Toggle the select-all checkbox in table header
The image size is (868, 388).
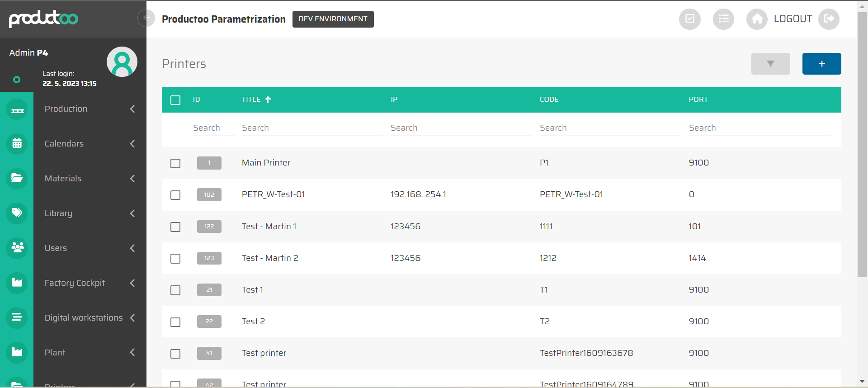[x=175, y=100]
